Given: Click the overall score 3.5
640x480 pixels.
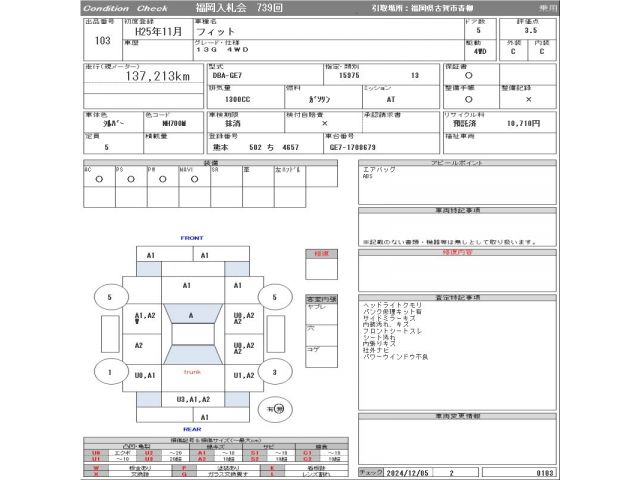Looking at the screenshot, I should [531, 30].
